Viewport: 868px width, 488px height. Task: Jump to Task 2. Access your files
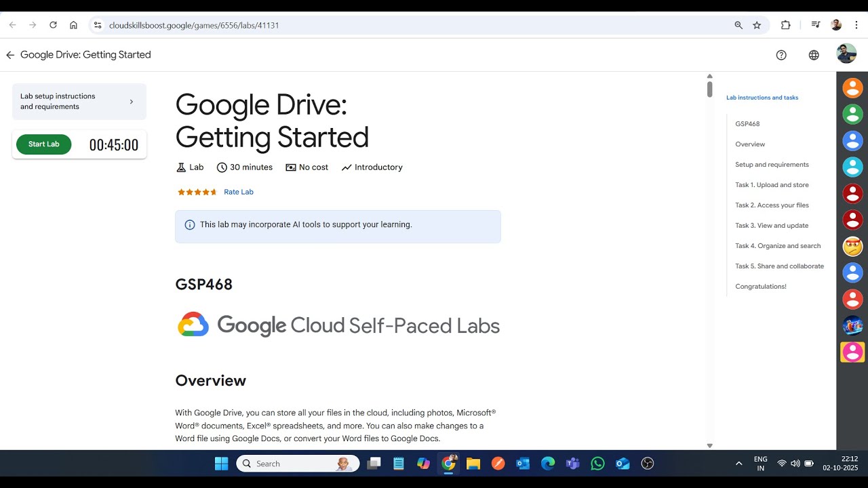(772, 205)
